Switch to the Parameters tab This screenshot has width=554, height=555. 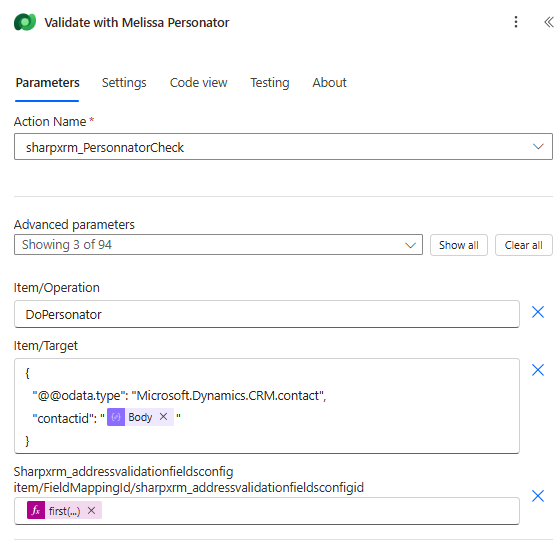(47, 83)
